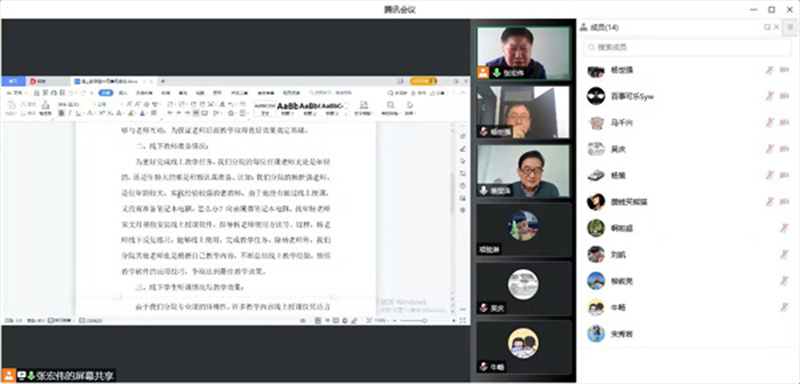The height and width of the screenshot is (384, 800).
Task: Select the Format Painter brush in WPS
Action: pos(45,107)
